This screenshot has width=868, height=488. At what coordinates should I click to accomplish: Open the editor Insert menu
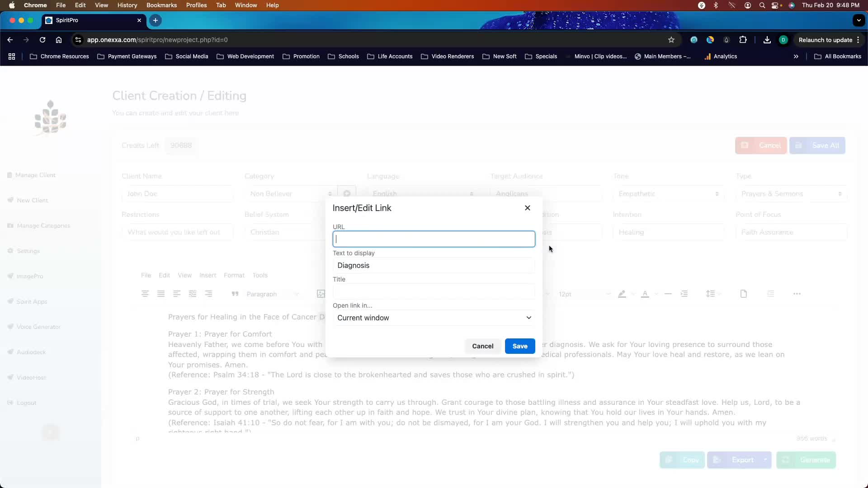click(208, 275)
